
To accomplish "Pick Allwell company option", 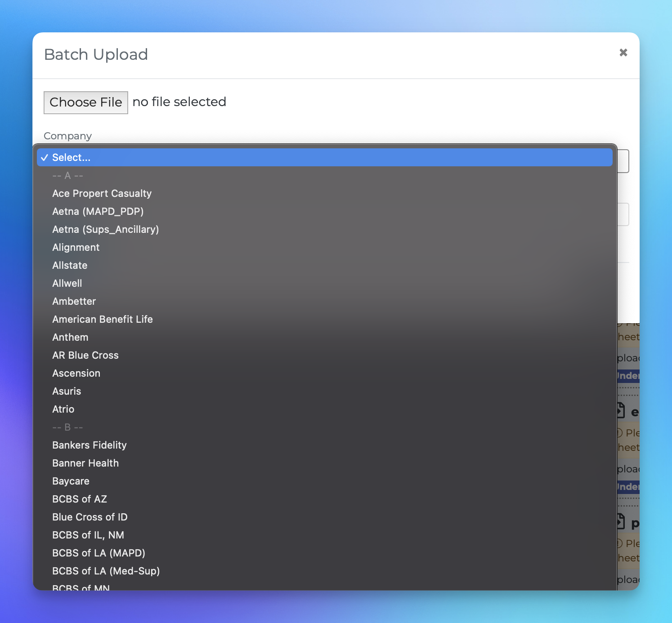I will point(325,283).
